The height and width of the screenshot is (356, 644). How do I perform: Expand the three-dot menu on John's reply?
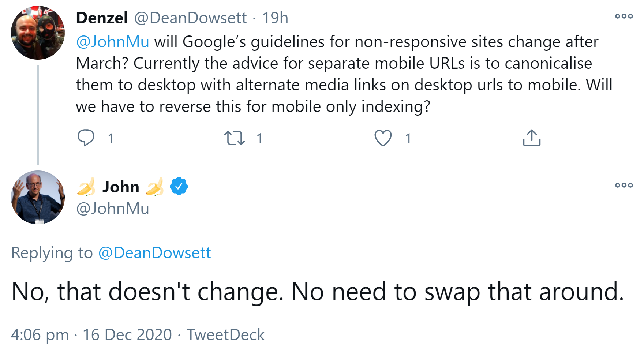click(x=625, y=186)
